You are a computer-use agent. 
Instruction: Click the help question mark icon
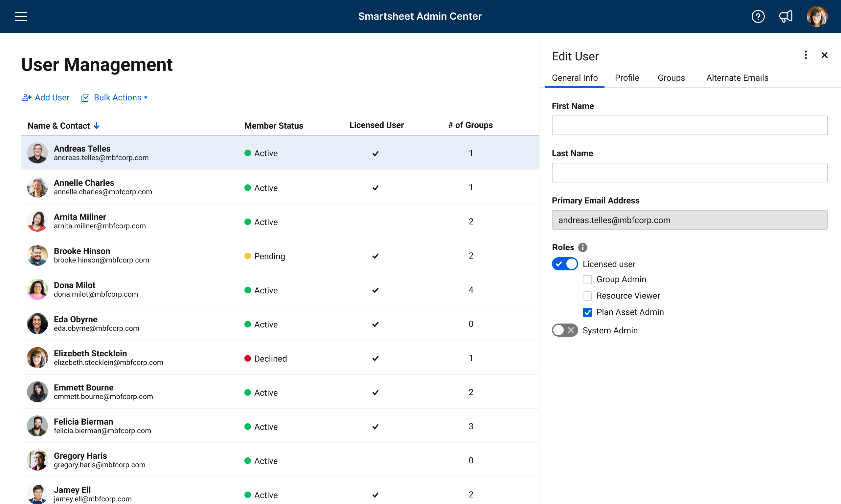tap(758, 16)
